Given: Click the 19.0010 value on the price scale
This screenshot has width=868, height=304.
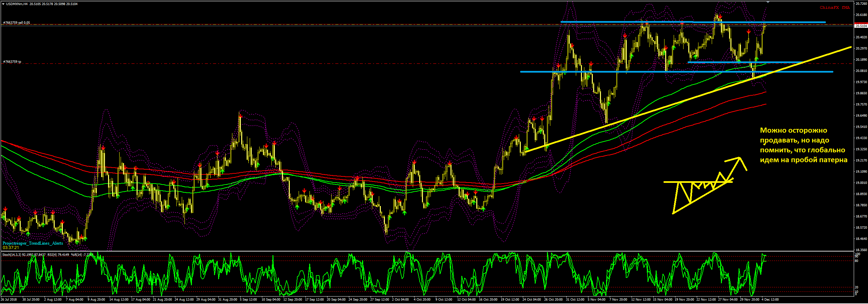Looking at the screenshot, I should [x=861, y=183].
